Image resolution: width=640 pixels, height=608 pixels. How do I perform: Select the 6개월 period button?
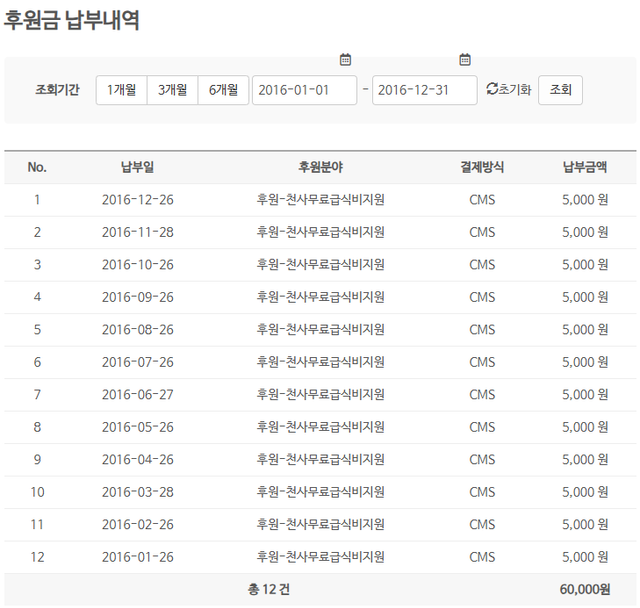223,90
